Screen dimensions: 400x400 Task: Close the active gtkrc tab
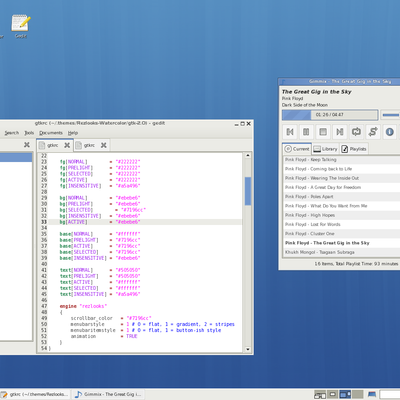(67, 145)
